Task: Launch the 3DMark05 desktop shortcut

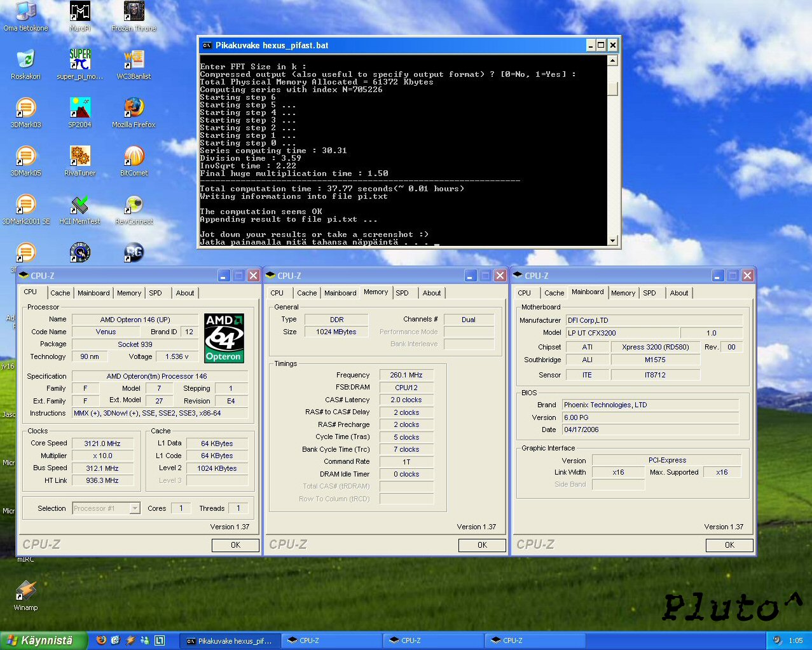Action: pos(25,161)
